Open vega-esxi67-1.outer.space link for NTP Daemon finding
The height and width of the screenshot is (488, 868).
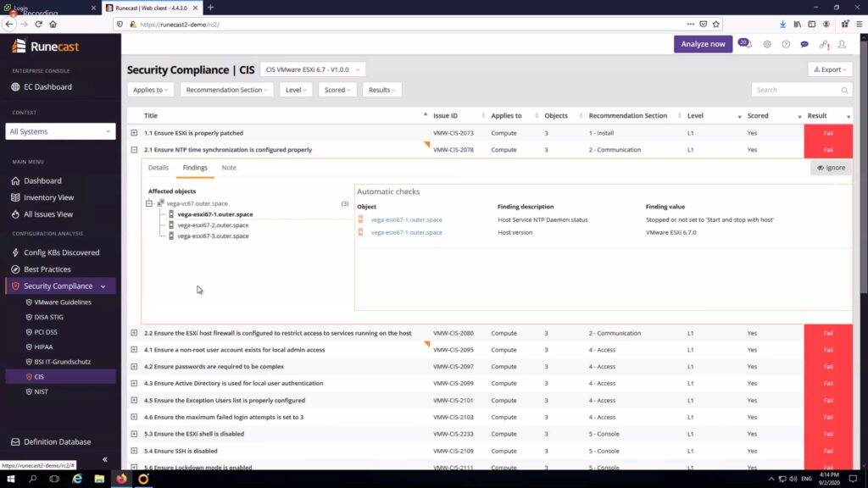[x=406, y=219]
